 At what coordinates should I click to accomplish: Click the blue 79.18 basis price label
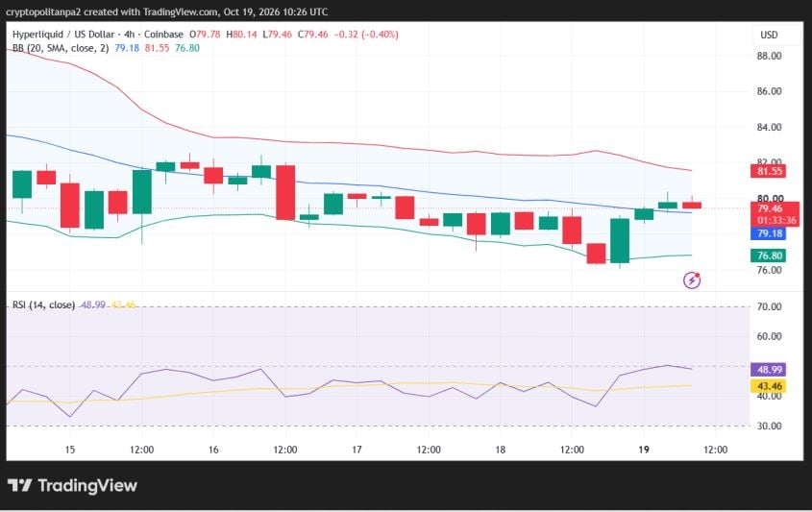point(768,233)
